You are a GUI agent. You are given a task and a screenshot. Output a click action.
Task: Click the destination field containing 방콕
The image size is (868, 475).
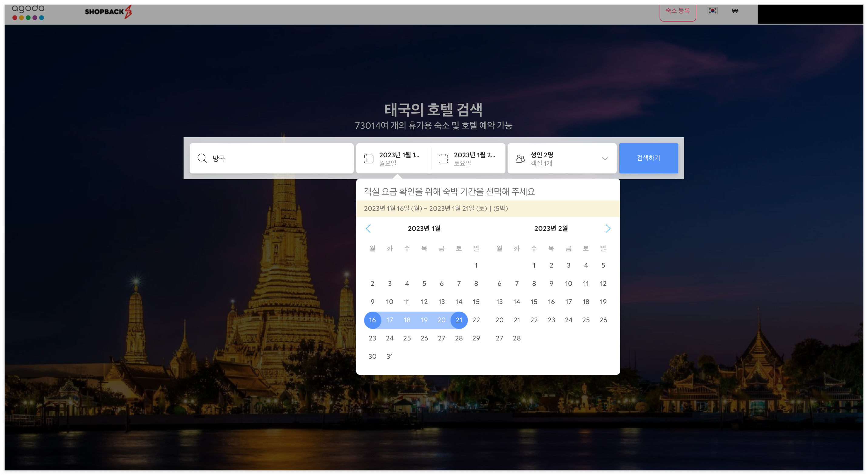271,158
